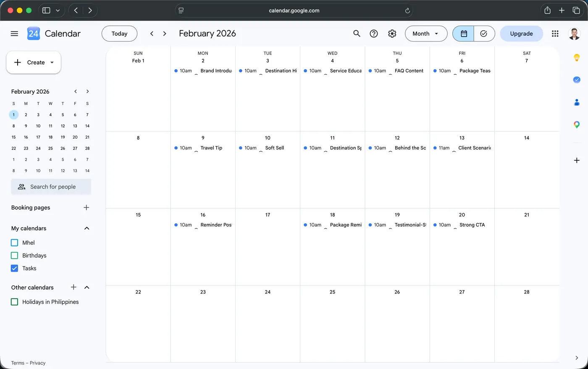Open the Strong CTA task on Feb 20
The width and height of the screenshot is (588, 369).
point(462,225)
